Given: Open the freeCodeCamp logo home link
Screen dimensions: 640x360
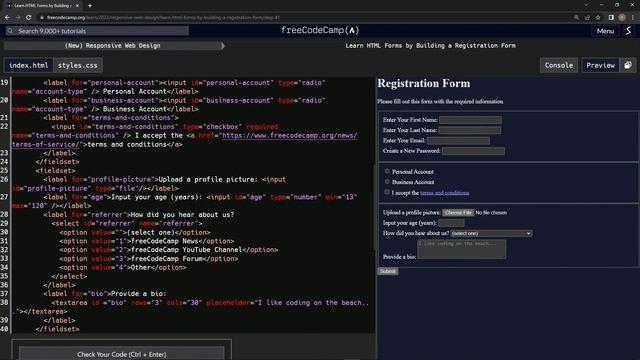Looking at the screenshot, I should click(x=320, y=31).
